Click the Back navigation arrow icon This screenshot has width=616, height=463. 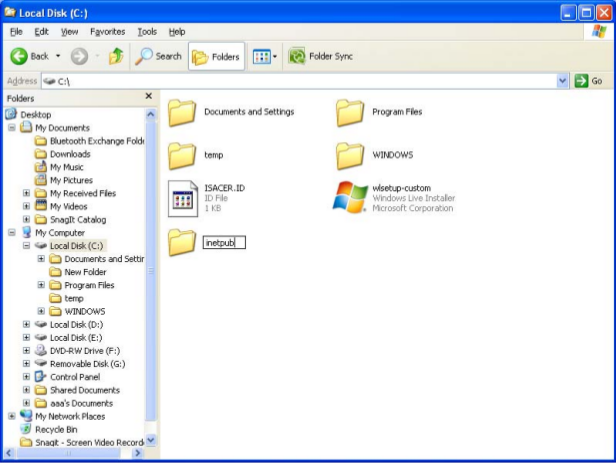(x=21, y=56)
